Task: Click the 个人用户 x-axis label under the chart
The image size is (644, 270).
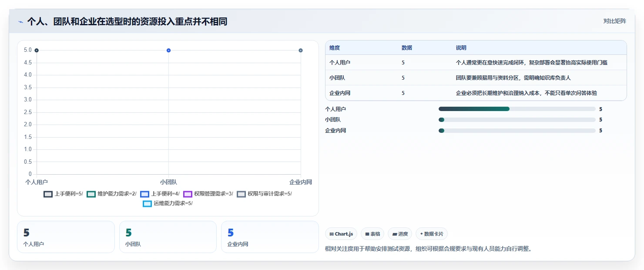Action: pyautogui.click(x=37, y=182)
